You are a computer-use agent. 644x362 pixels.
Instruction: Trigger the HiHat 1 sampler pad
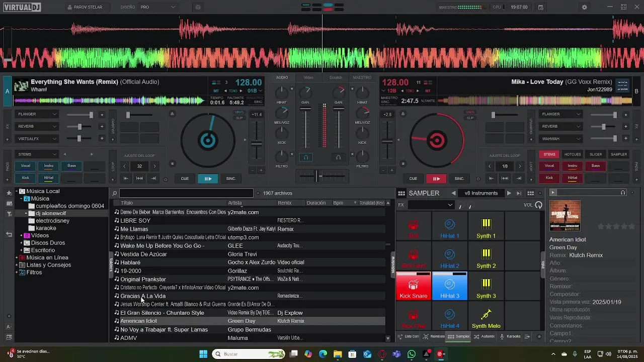[x=450, y=226]
